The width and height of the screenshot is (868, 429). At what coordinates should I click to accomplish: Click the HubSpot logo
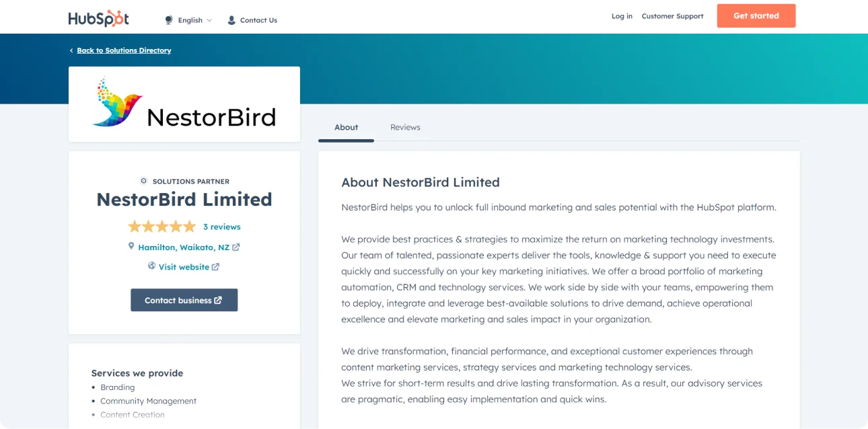click(98, 19)
